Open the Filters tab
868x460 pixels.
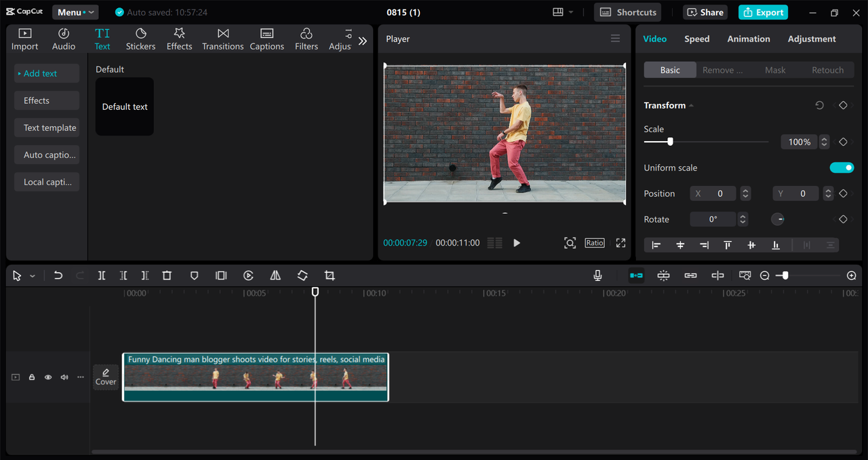point(306,39)
